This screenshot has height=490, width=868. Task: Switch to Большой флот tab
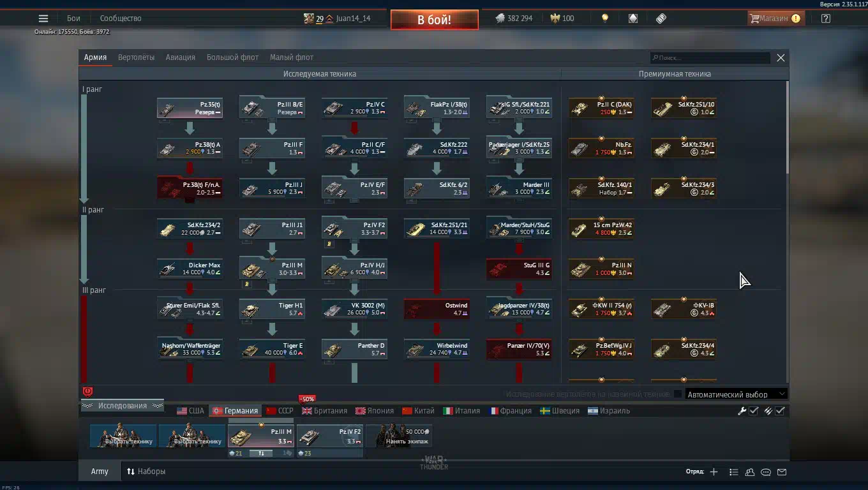pyautogui.click(x=232, y=57)
